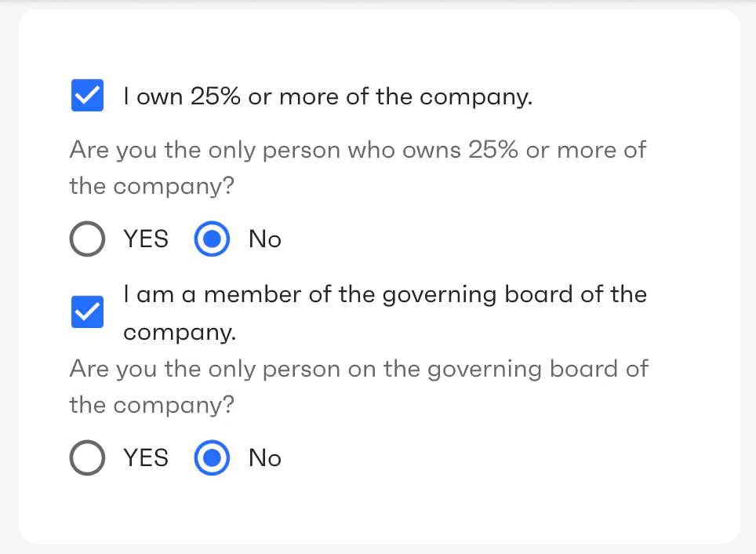Click the empty circle of the board YES option
The image size is (756, 554).
pyautogui.click(x=87, y=458)
